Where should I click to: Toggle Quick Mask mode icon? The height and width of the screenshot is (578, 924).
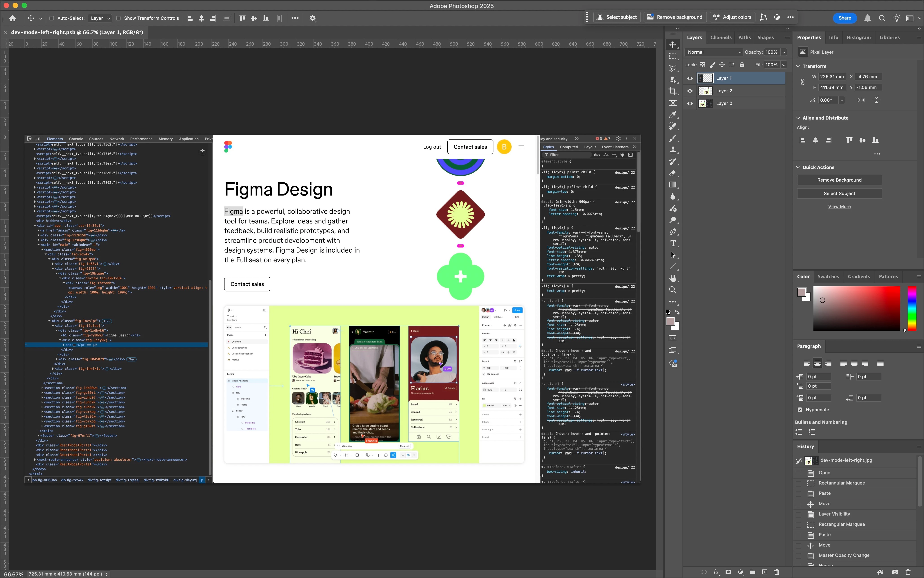click(x=673, y=338)
